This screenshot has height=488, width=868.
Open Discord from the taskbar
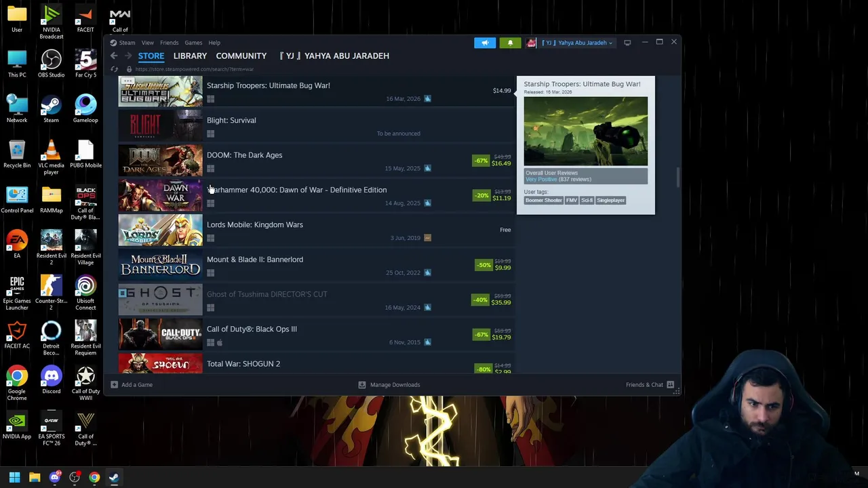(x=54, y=477)
